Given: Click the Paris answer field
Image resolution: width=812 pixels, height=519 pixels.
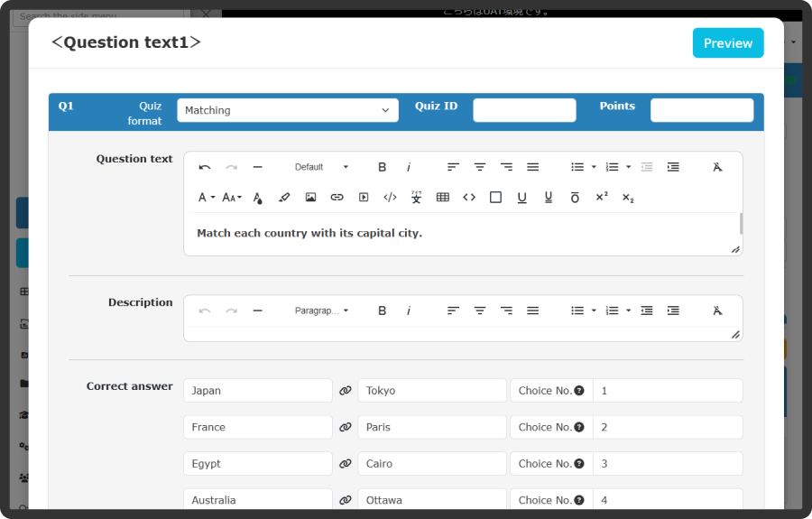Looking at the screenshot, I should click(x=432, y=427).
